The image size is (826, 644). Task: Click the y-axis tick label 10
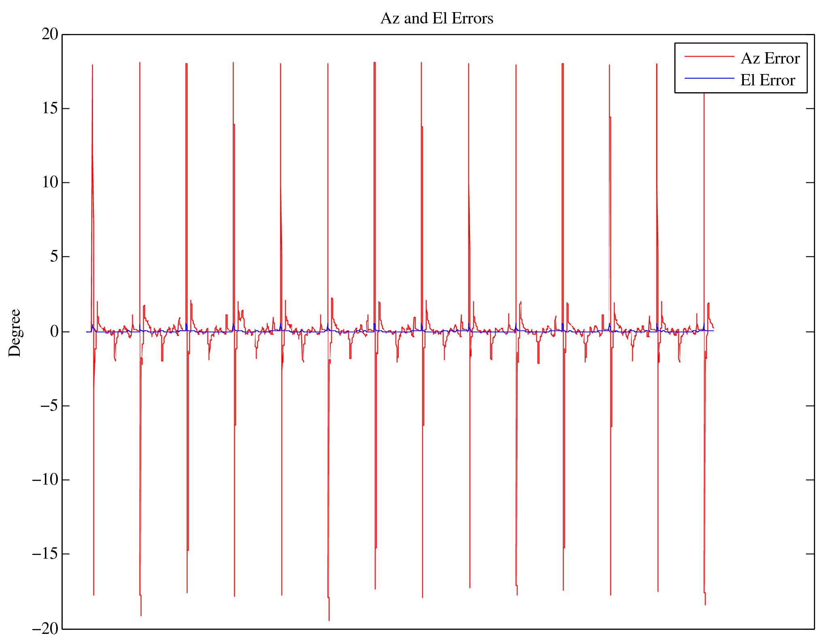click(x=50, y=182)
